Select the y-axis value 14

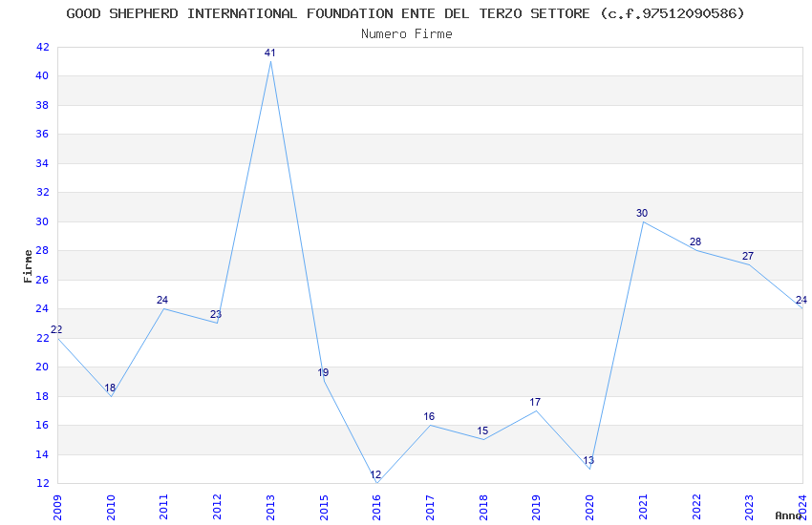point(42,454)
